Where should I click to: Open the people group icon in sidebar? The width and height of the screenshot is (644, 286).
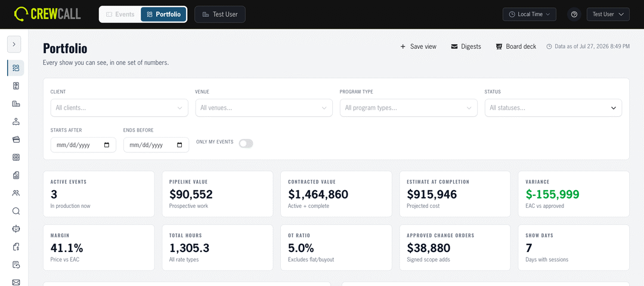[16, 193]
